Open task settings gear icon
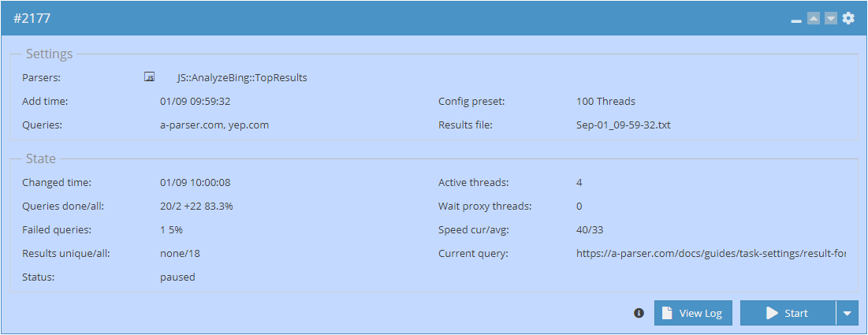 [848, 18]
